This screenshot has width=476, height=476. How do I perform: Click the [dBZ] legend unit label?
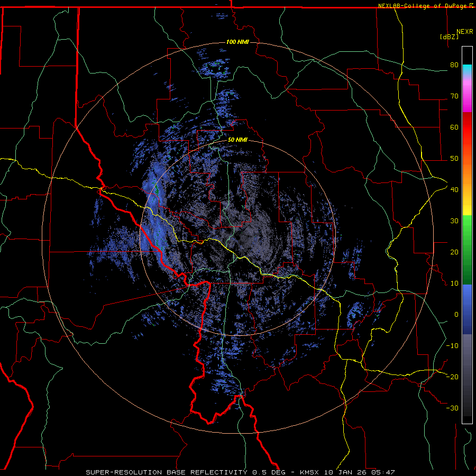(449, 36)
